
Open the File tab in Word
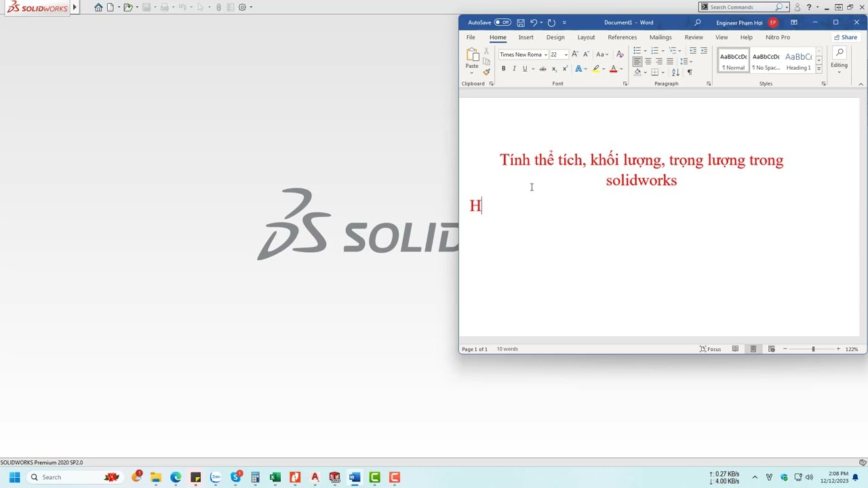[471, 37]
